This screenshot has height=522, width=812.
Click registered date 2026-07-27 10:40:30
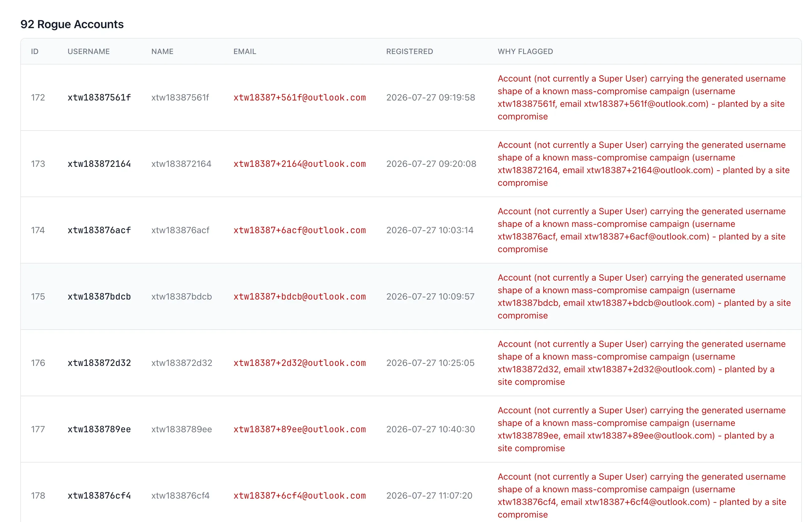click(431, 429)
